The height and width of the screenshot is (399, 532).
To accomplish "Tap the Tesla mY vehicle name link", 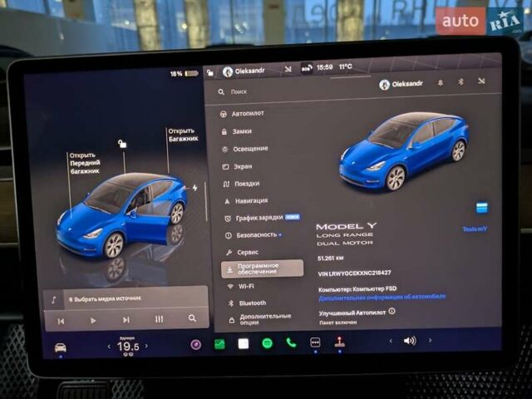I will pyautogui.click(x=475, y=229).
